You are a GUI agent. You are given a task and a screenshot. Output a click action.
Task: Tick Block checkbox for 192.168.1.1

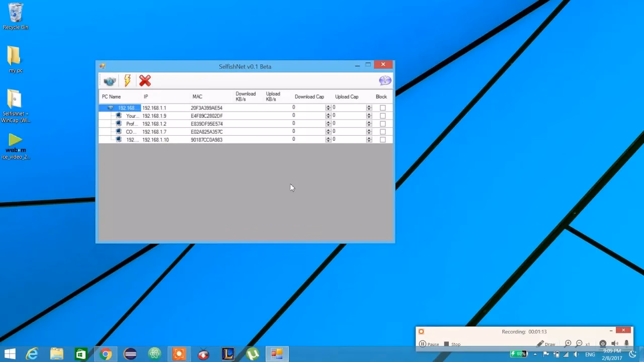click(x=383, y=108)
